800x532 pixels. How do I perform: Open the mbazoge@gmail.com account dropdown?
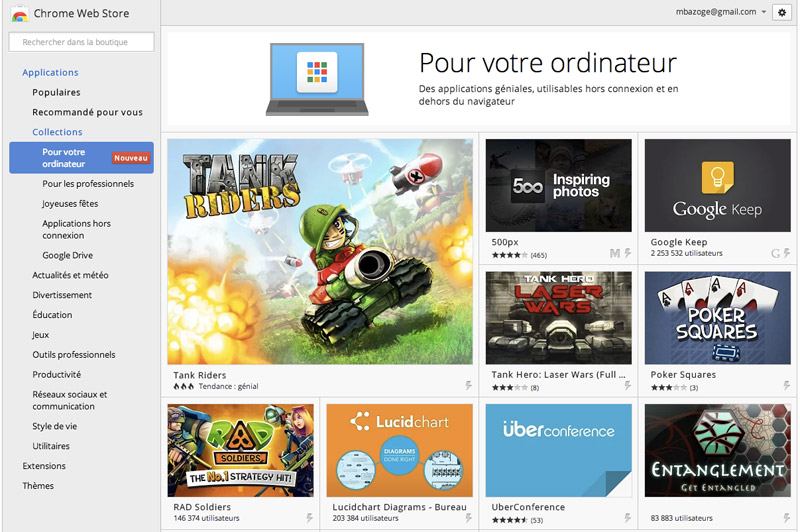tap(720, 12)
